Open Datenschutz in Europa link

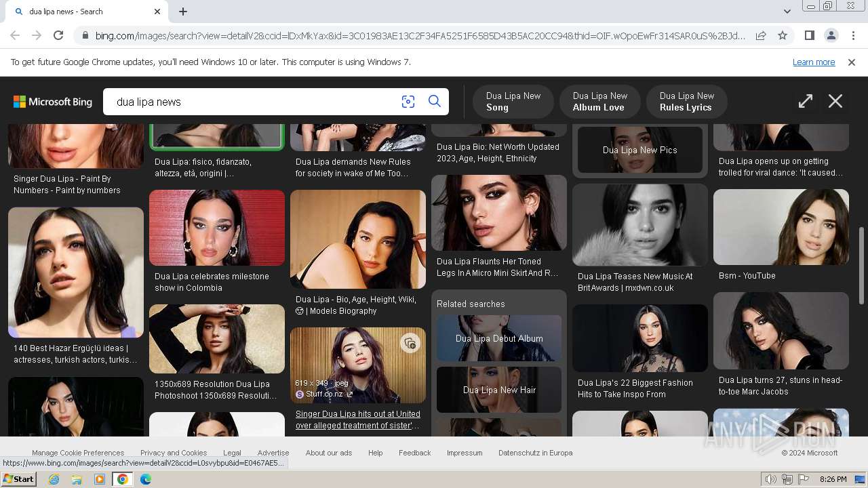535,453
